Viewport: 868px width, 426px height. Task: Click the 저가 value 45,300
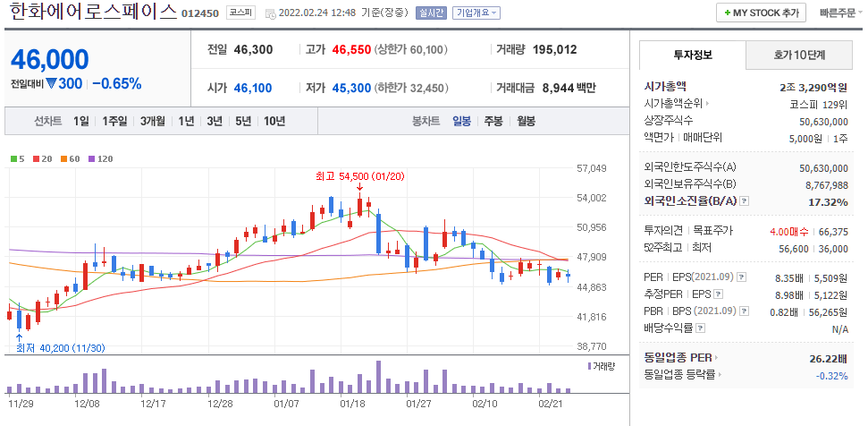tap(351, 88)
